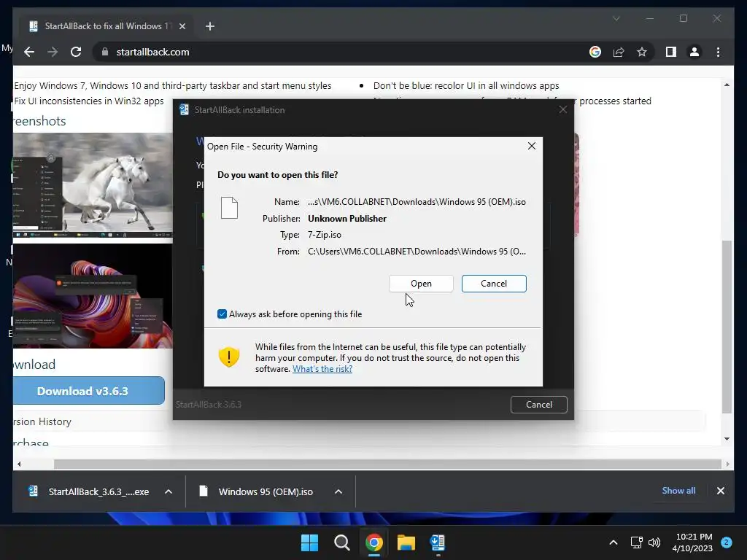This screenshot has width=747, height=560.
Task: Open the notification badge showing 2
Action: [x=727, y=542]
